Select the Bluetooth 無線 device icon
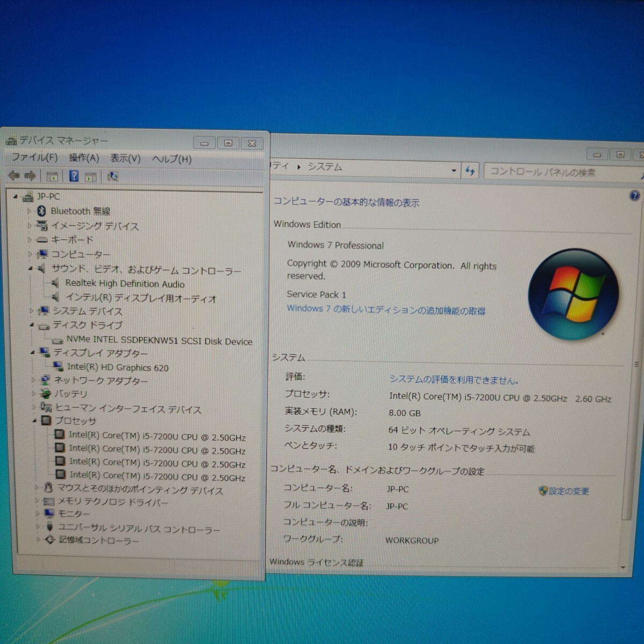This screenshot has height=644, width=644. tap(41, 211)
